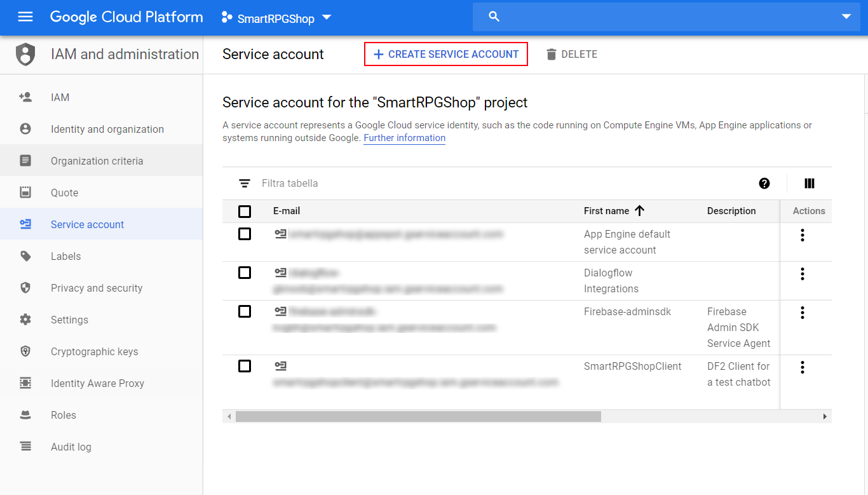Click the scrollbar right arrow
The image size is (868, 495).
(x=825, y=416)
